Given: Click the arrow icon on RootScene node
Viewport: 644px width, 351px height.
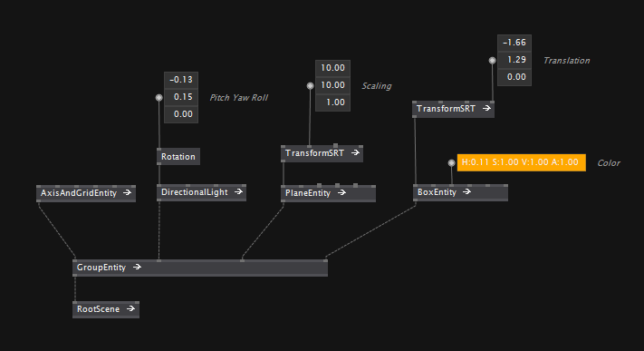Looking at the screenshot, I should pos(131,308).
